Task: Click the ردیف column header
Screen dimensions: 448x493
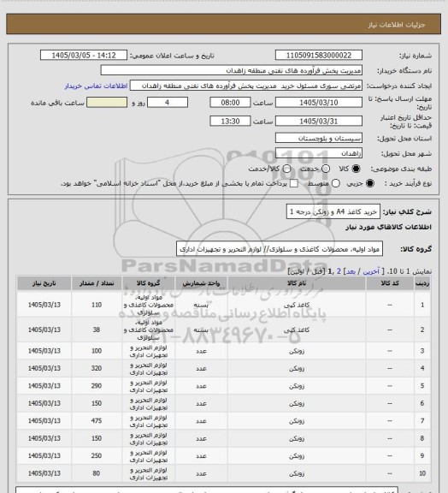Action: click(422, 283)
